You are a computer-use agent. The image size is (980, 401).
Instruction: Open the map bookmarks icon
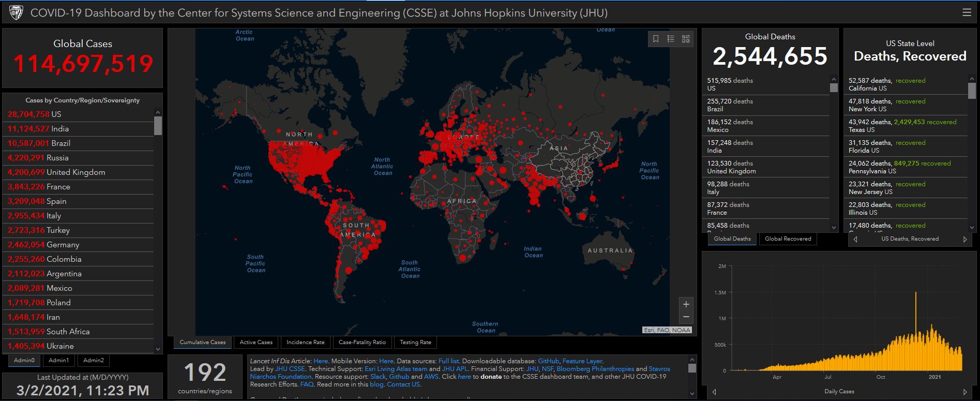[656, 39]
